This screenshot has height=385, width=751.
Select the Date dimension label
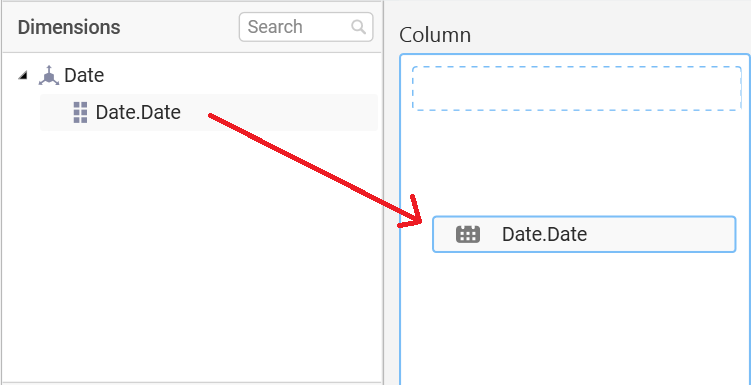pyautogui.click(x=84, y=75)
